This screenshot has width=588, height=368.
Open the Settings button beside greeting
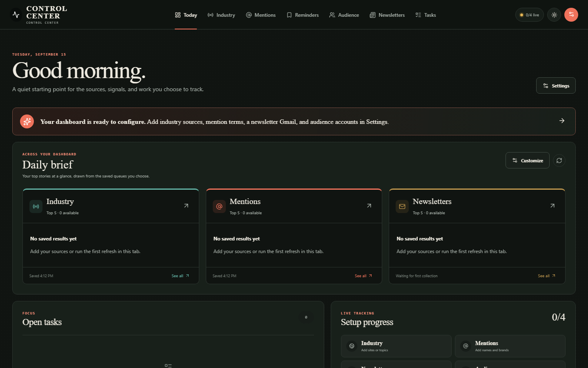point(556,85)
